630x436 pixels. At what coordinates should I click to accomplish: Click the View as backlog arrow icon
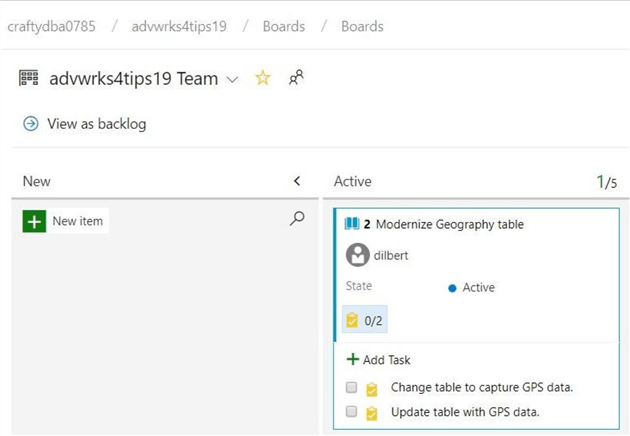(x=31, y=124)
